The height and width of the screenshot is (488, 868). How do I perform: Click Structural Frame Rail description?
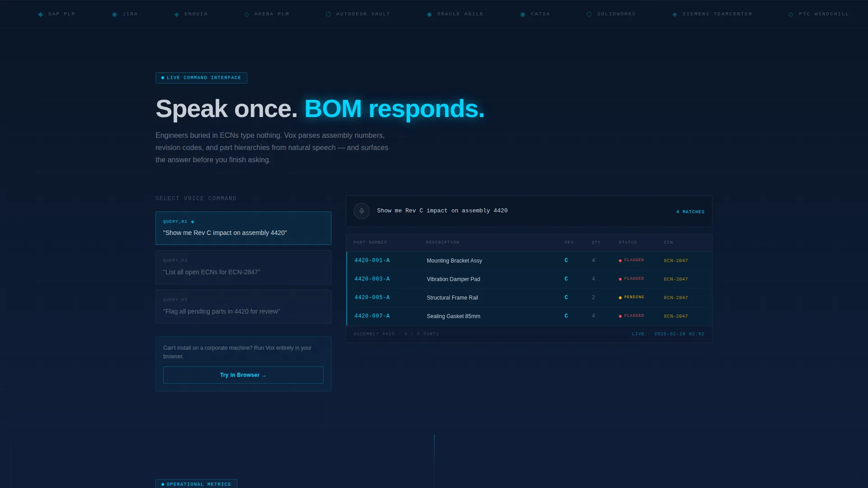point(453,298)
